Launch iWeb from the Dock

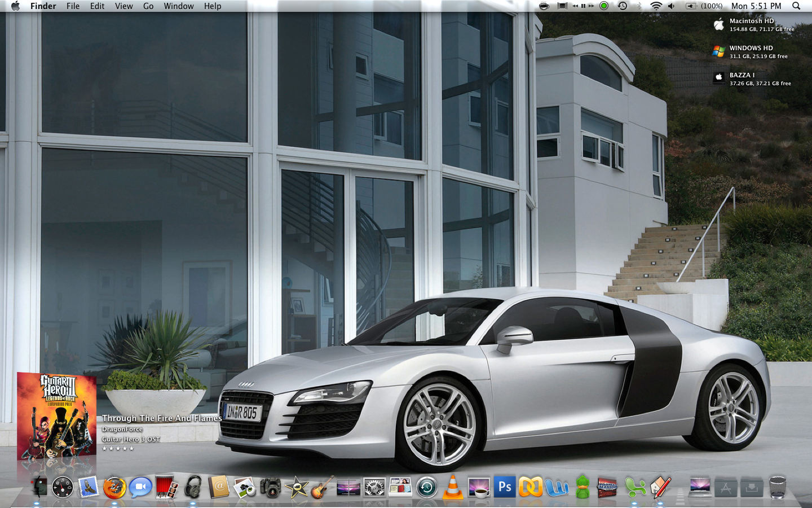400,487
